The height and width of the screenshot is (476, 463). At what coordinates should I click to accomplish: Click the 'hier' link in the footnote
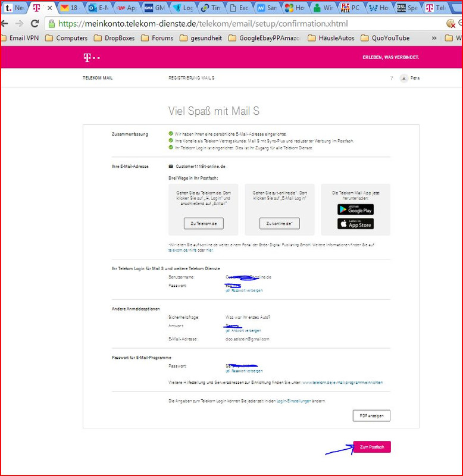[x=209, y=250]
